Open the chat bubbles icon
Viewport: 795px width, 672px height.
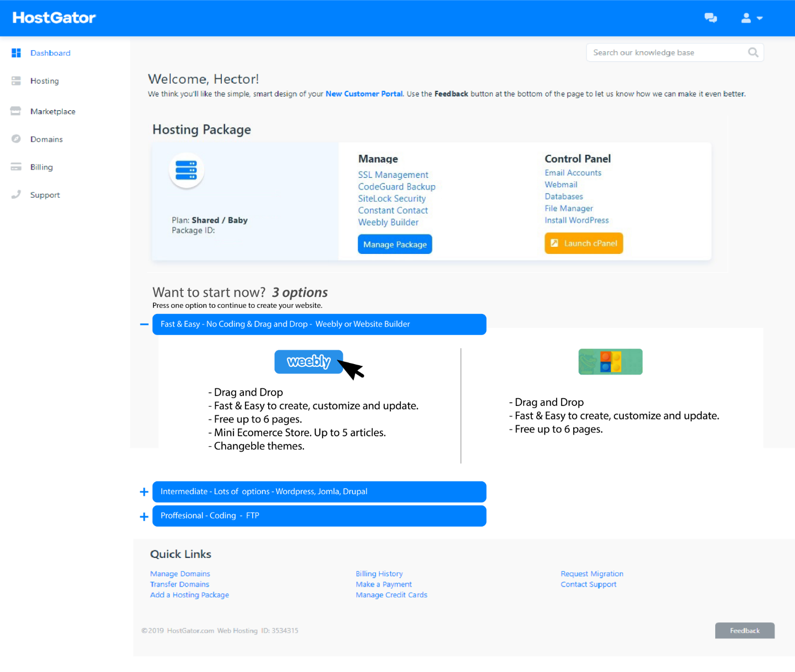[x=711, y=18]
